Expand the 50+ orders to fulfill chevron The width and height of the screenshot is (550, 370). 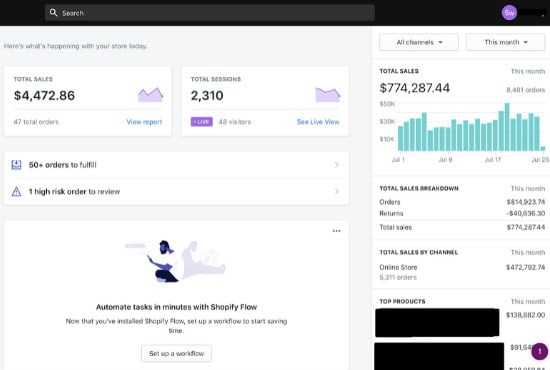coord(337,164)
